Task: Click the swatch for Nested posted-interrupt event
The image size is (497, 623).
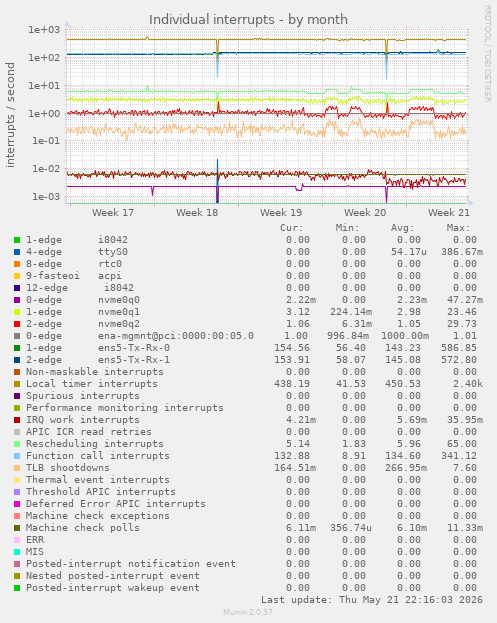Action: [x=17, y=576]
